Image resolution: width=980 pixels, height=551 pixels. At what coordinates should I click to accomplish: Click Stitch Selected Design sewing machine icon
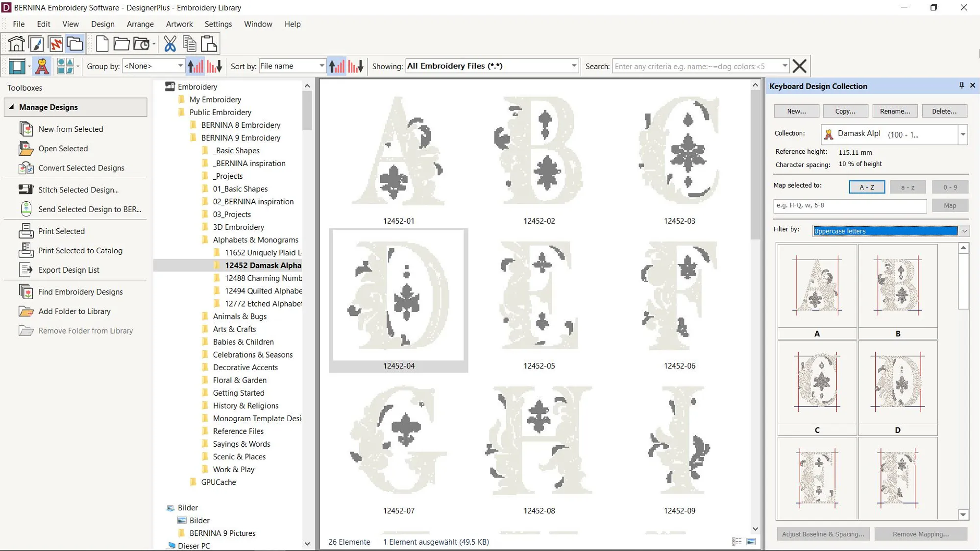coord(25,190)
